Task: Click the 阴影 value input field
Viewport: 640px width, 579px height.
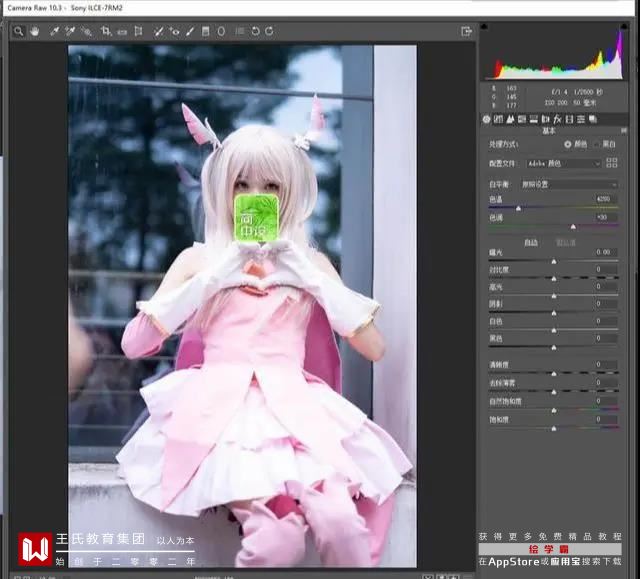Action: coord(605,304)
